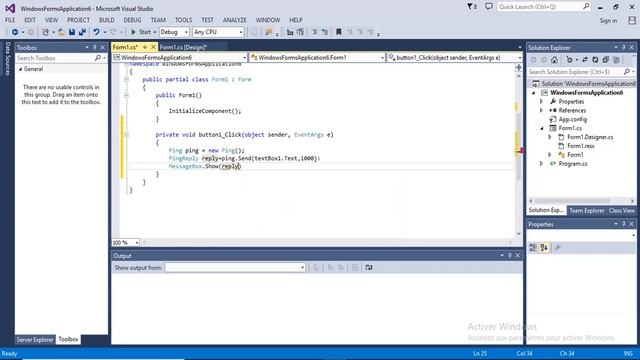Click the Open File folder icon
Screen dimensions: 640x360
tap(61, 32)
